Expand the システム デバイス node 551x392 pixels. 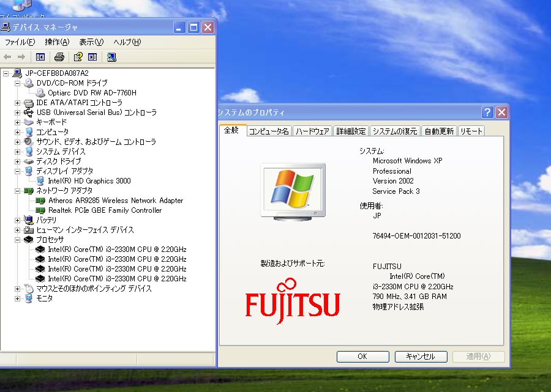click(x=17, y=152)
